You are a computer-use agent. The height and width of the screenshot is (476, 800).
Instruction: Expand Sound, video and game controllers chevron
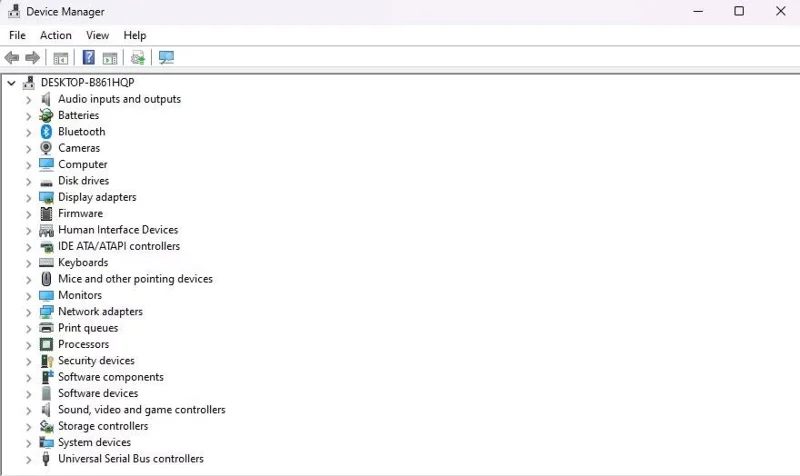[29, 410]
